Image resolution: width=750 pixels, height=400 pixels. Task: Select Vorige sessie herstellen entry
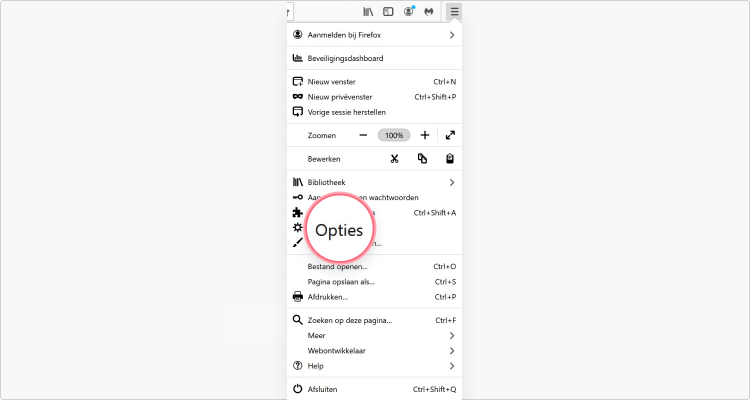click(374, 112)
